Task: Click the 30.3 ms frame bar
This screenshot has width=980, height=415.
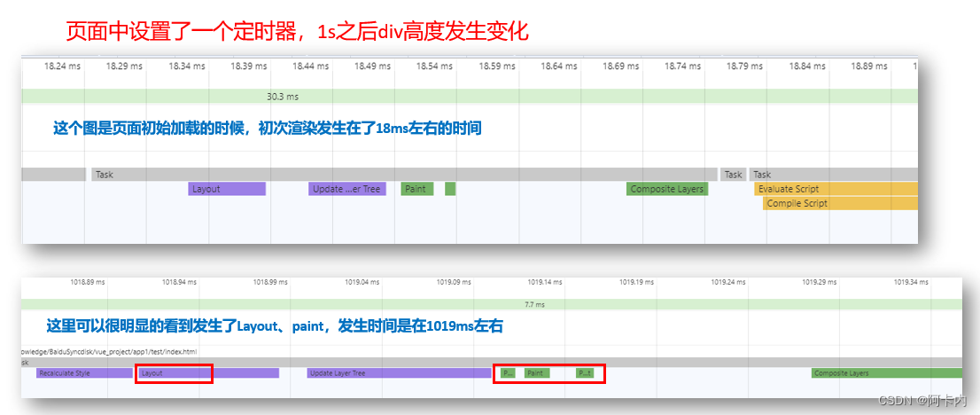Action: point(470,97)
